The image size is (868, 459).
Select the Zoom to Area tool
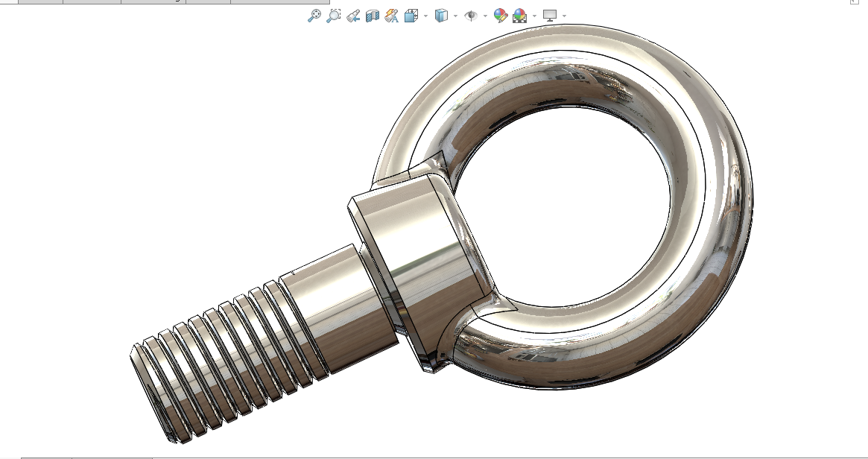333,16
